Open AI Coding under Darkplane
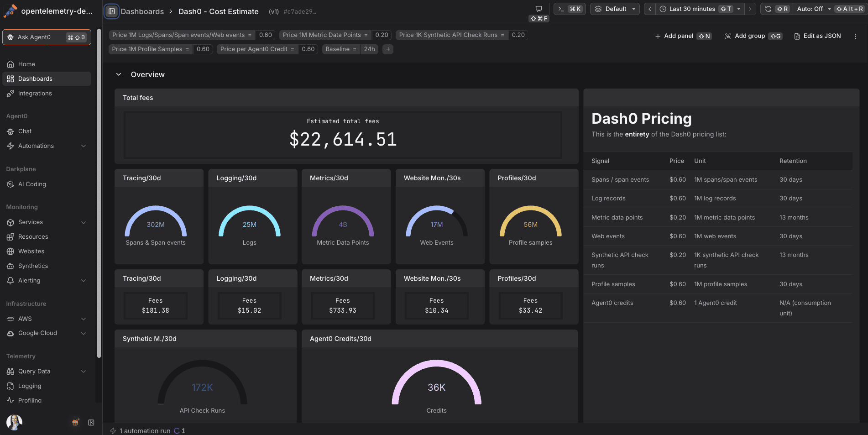Image resolution: width=868 pixels, height=435 pixels. (47, 184)
